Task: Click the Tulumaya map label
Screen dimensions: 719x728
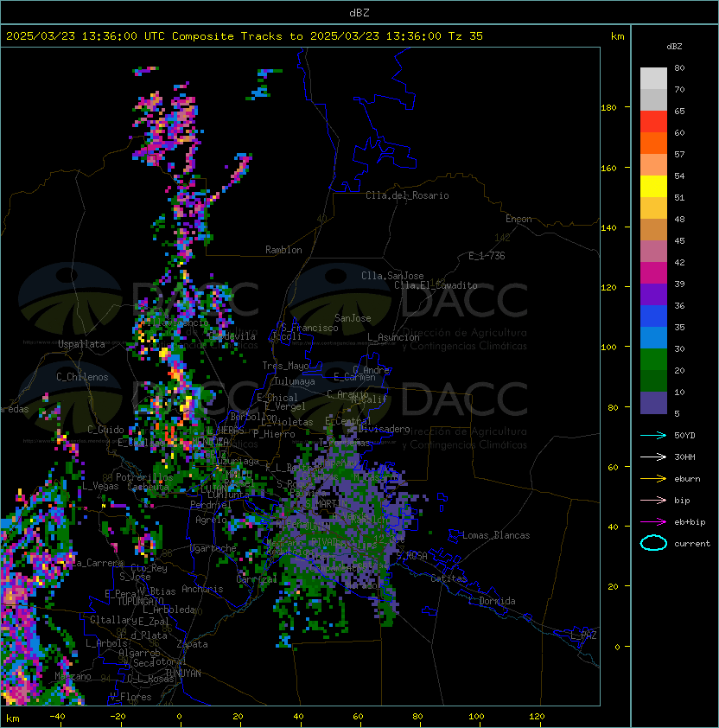Action: 295,381
